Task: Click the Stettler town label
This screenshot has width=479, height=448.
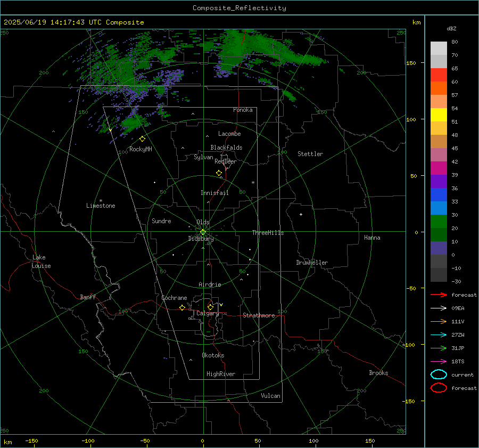Action: tap(310, 154)
